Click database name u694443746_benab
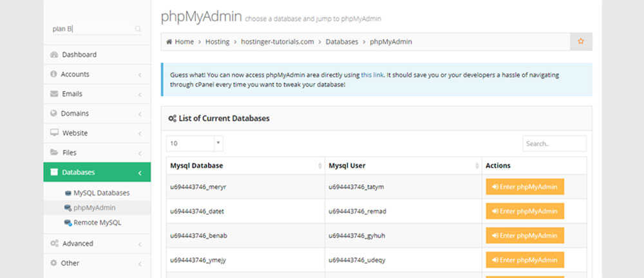Screen dimensions: 644x278 [199, 236]
